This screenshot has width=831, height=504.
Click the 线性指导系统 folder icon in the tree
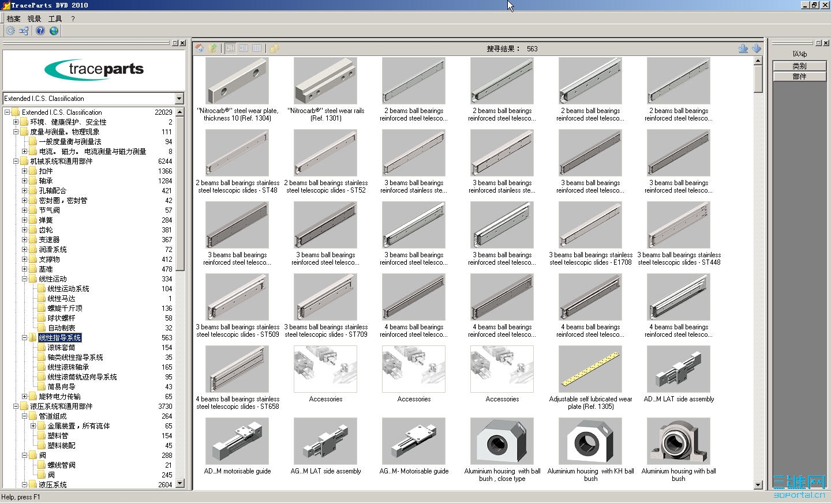pos(33,338)
